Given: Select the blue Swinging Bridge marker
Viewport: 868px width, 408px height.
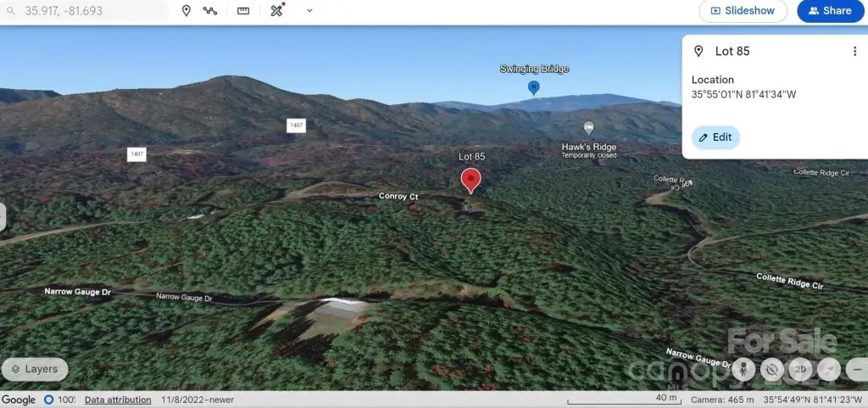Looking at the screenshot, I should [533, 87].
